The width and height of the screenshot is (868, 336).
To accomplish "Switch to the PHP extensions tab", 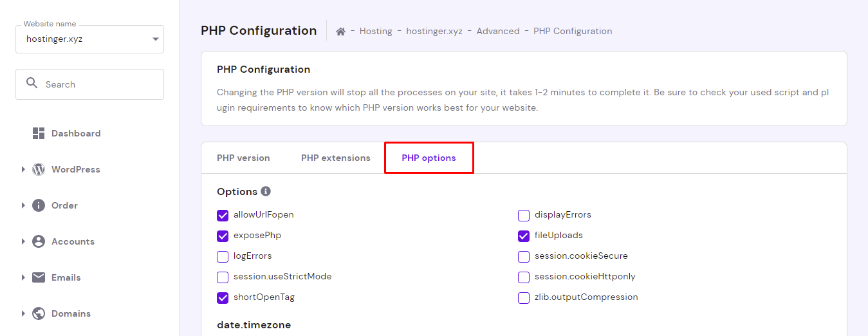I will pyautogui.click(x=336, y=158).
